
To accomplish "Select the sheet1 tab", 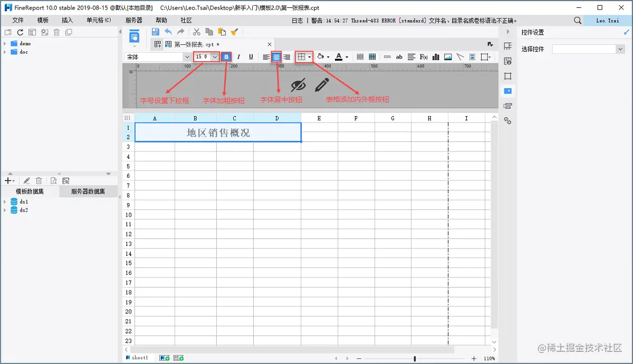I will point(137,358).
